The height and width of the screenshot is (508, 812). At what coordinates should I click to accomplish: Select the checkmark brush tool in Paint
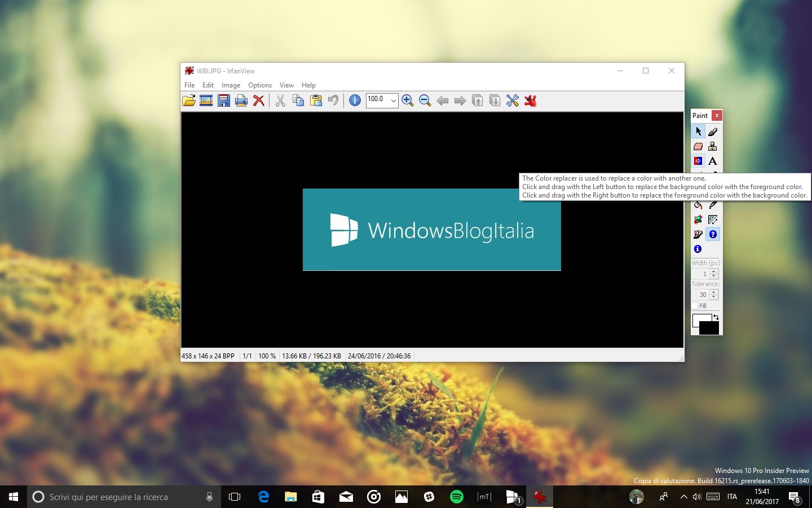(x=698, y=234)
